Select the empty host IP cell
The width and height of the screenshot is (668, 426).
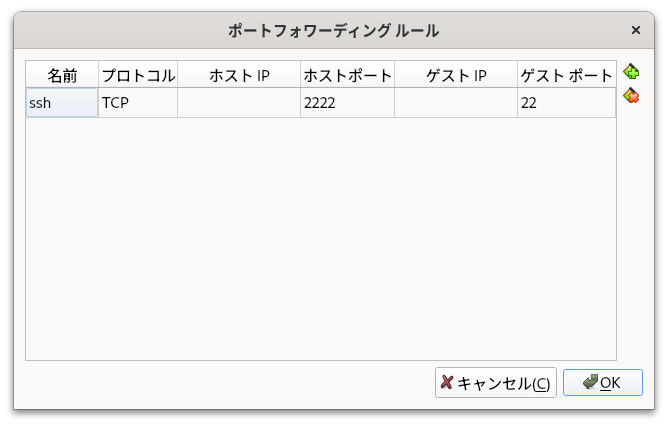click(239, 103)
